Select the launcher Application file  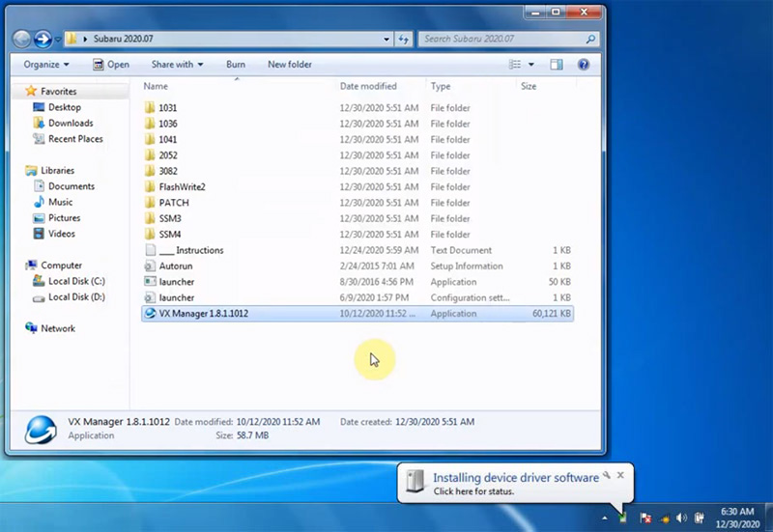point(358,282)
